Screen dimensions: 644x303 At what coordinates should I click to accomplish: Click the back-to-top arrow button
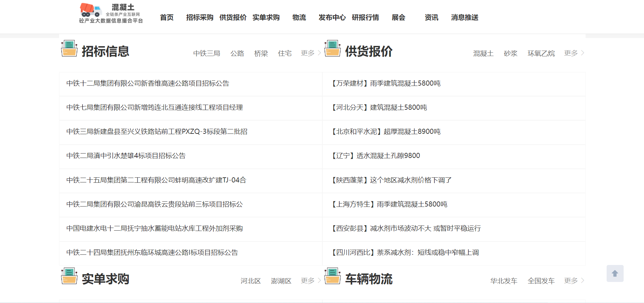[x=615, y=273]
